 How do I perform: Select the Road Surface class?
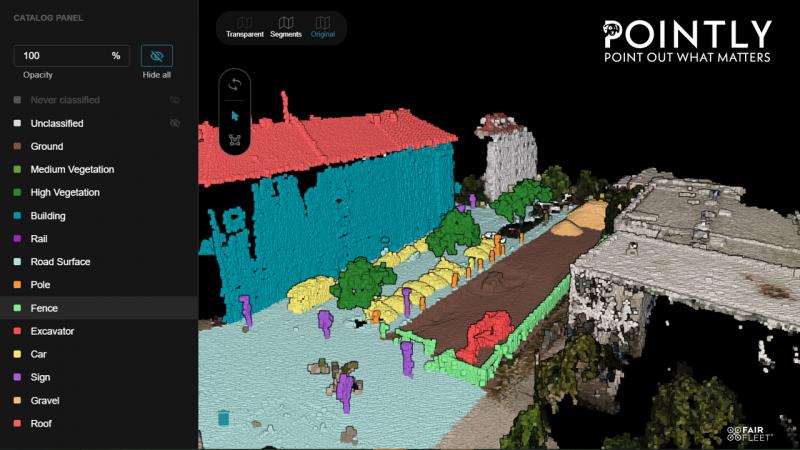60,262
